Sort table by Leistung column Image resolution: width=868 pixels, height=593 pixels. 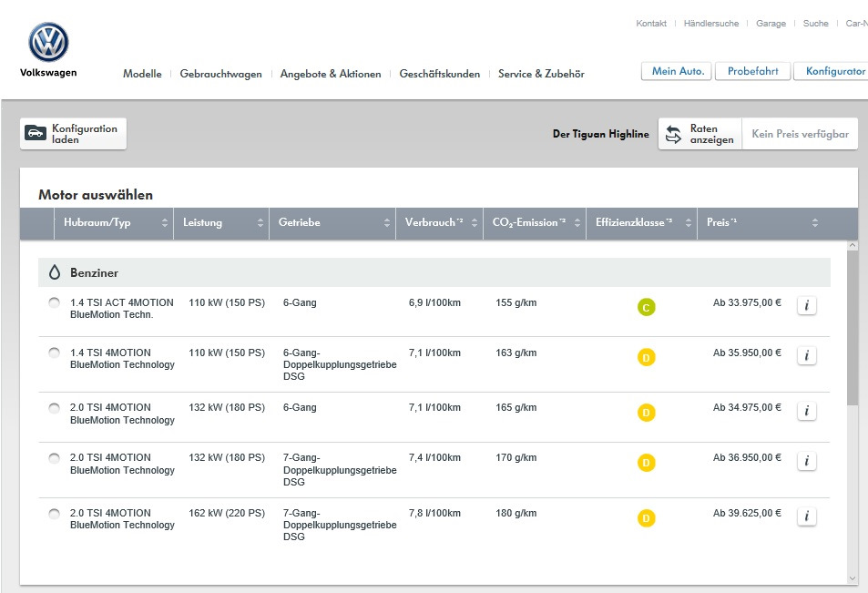tap(260, 223)
